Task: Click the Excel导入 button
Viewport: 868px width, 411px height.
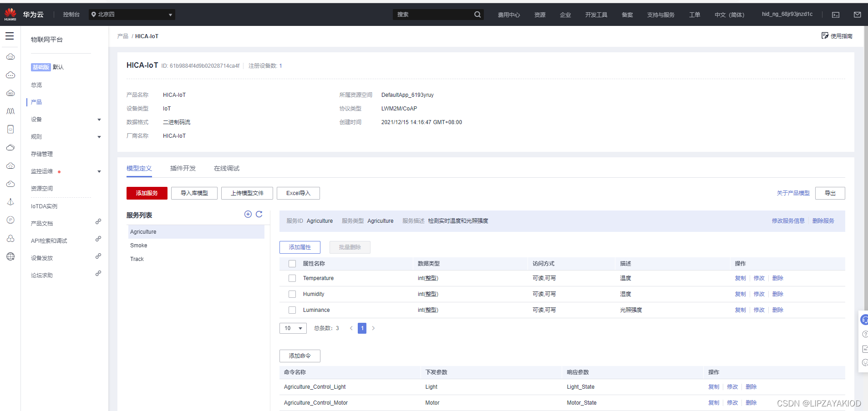Action: [x=298, y=193]
